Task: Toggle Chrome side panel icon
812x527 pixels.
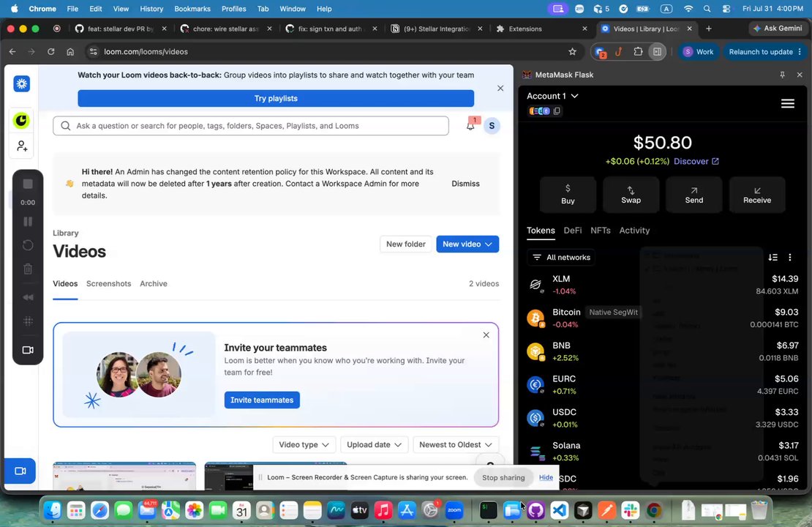Action: (657, 51)
